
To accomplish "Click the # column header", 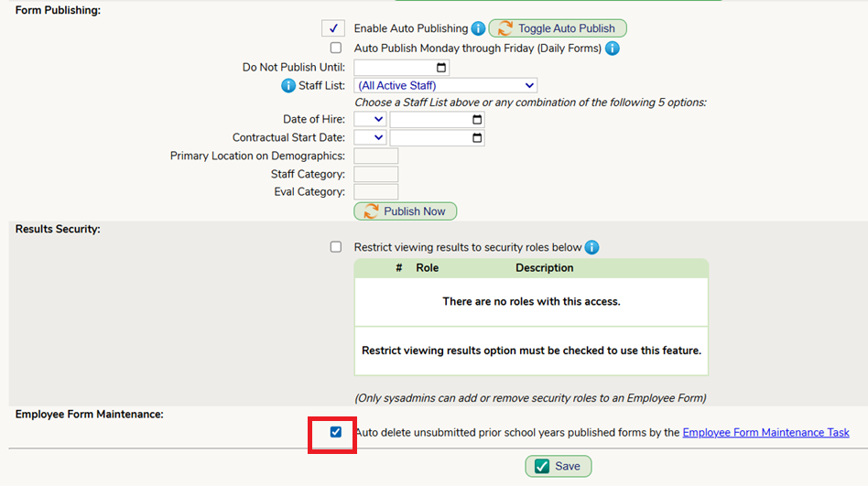I will coord(398,268).
